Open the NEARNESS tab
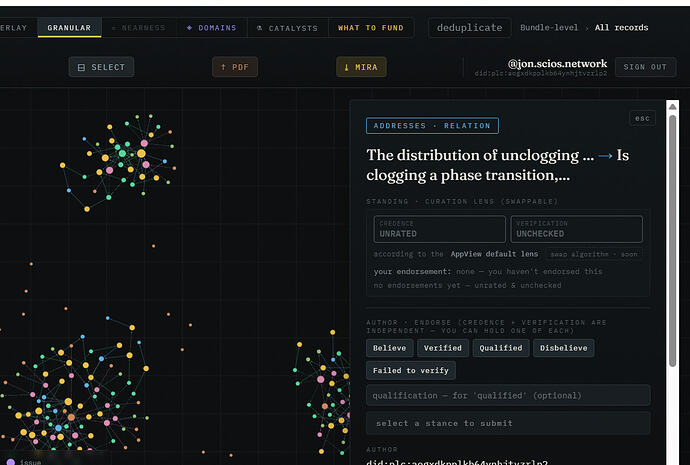Viewport: 690px width, 465px height. click(139, 28)
